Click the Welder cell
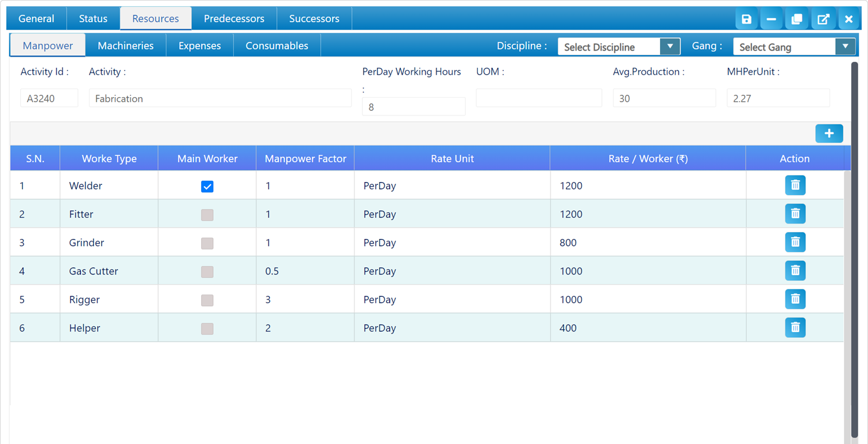 click(x=109, y=186)
